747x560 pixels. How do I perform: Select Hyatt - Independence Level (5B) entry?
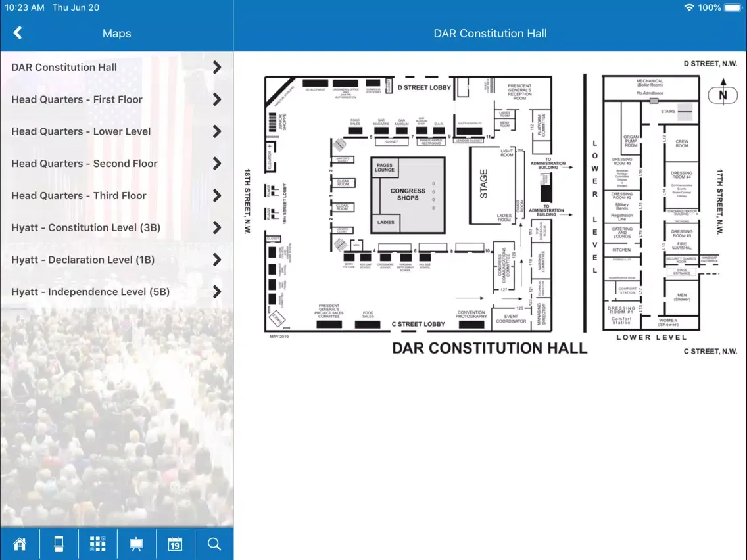coord(117,291)
